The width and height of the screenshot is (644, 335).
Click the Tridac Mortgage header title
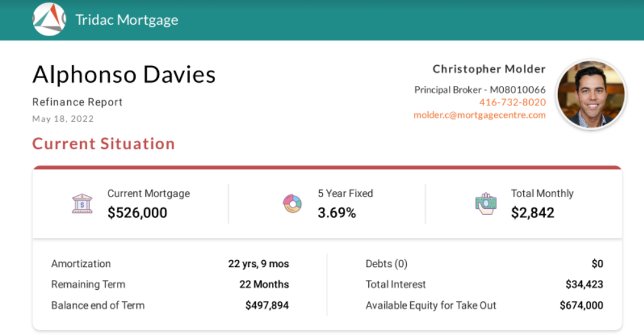pyautogui.click(x=127, y=20)
